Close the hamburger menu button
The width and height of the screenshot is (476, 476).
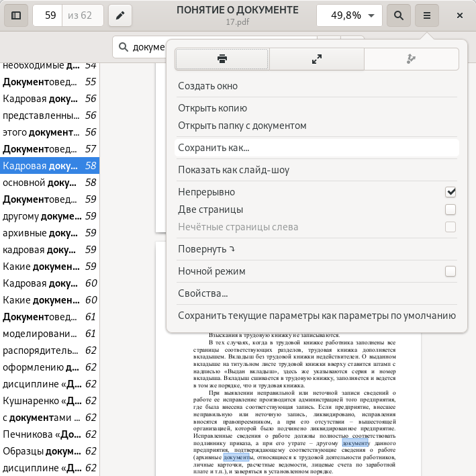(426, 15)
